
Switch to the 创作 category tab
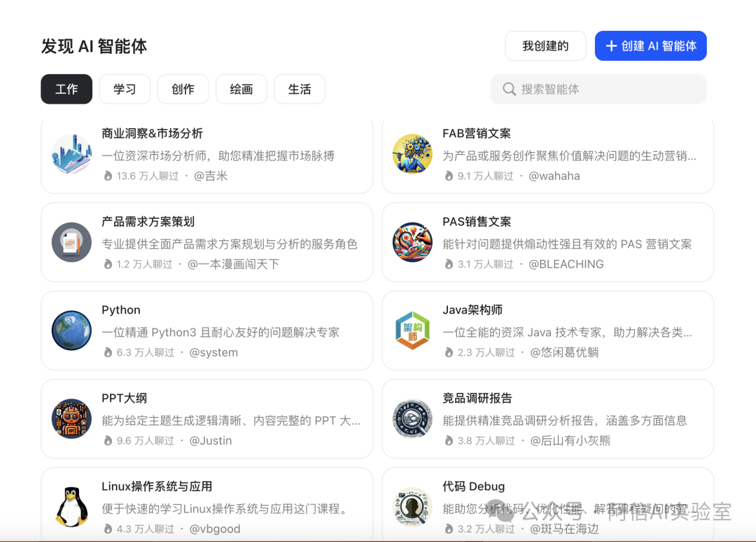click(183, 89)
